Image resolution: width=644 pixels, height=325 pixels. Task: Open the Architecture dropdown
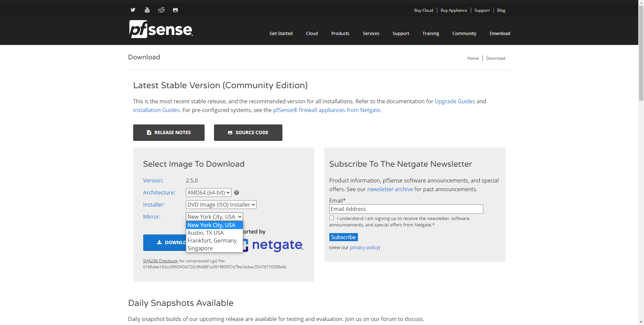coord(208,193)
